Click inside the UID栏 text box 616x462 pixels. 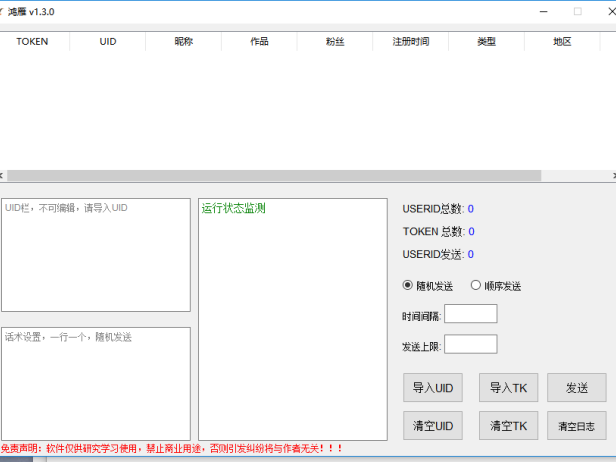click(x=96, y=255)
